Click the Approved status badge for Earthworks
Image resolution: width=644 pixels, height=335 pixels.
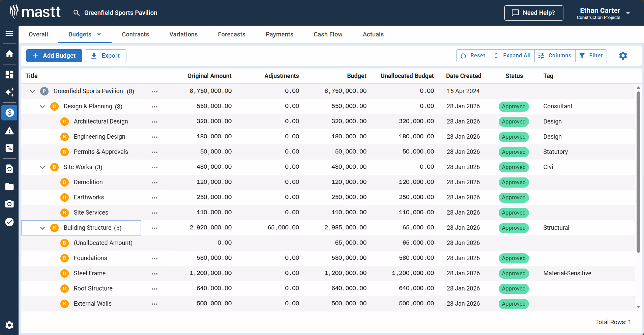(513, 198)
